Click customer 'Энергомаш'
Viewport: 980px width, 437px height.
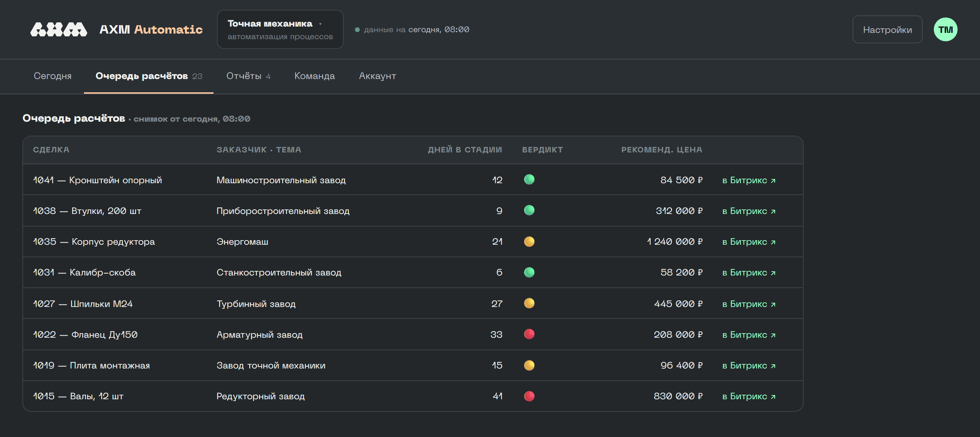pos(242,242)
